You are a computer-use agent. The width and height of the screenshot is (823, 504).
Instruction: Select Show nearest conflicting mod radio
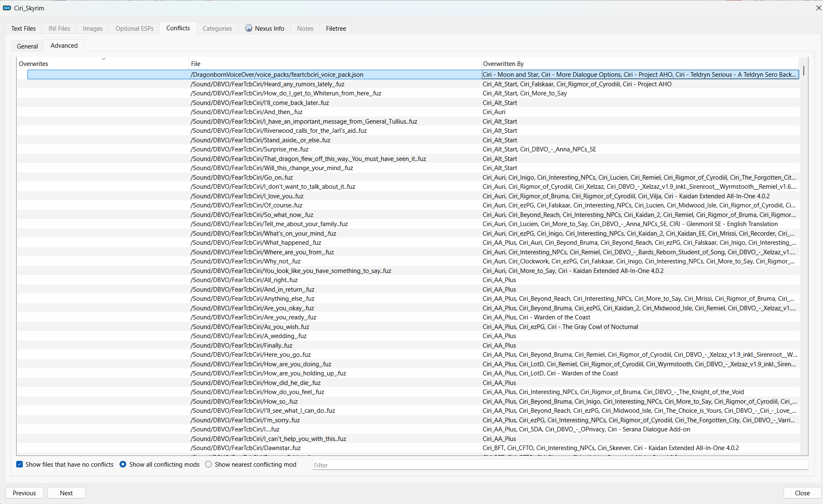[208, 464]
